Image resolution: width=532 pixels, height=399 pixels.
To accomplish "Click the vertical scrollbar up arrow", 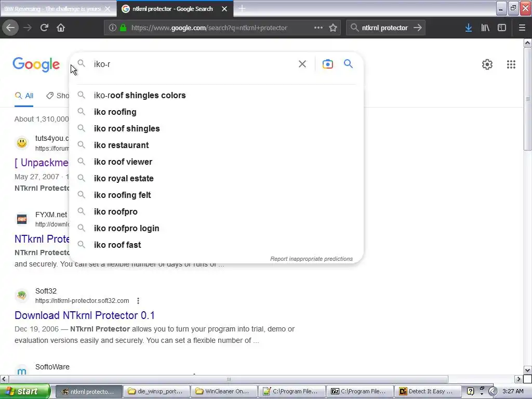I will click(527, 43).
